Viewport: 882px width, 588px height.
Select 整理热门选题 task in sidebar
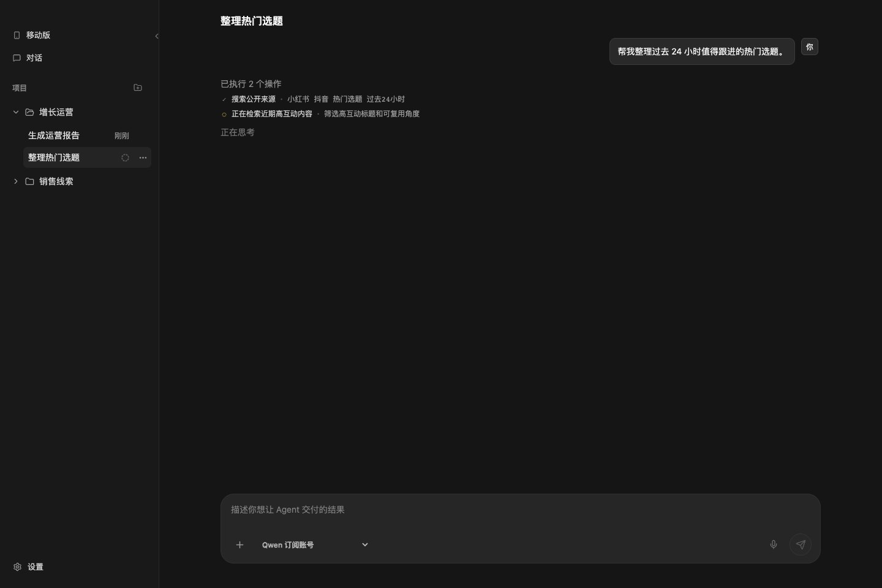[x=87, y=157]
